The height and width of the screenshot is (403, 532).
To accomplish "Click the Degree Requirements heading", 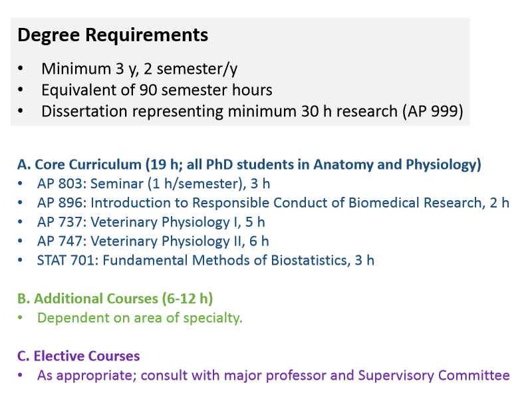I will pyautogui.click(x=112, y=35).
